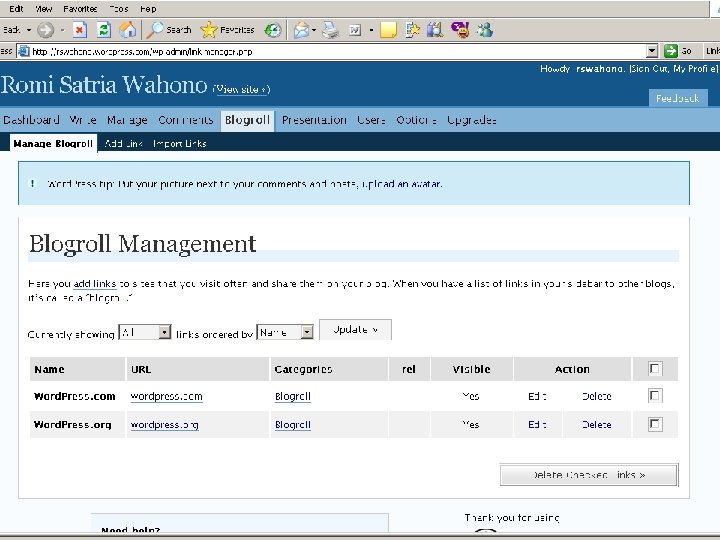Click the Search magnifier button
Image resolution: width=720 pixels, height=540 pixels.
pyautogui.click(x=169, y=30)
